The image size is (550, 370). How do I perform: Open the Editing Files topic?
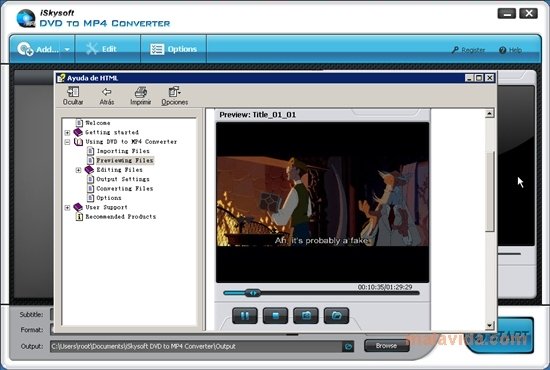120,170
